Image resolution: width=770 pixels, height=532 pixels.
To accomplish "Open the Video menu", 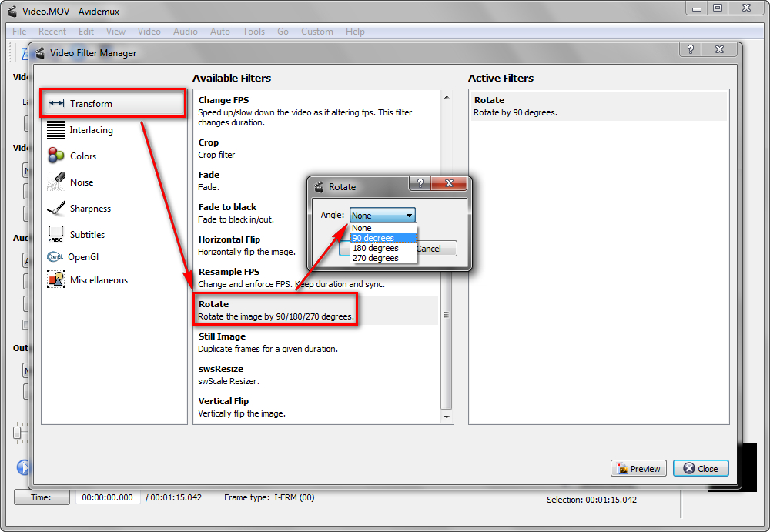I will tap(149, 32).
